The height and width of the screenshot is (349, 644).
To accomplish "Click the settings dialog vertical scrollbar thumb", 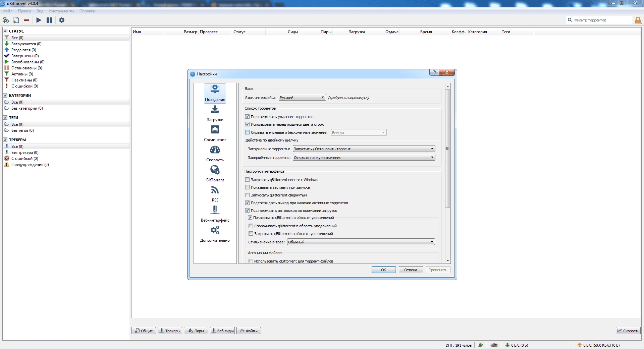I will click(x=447, y=149).
